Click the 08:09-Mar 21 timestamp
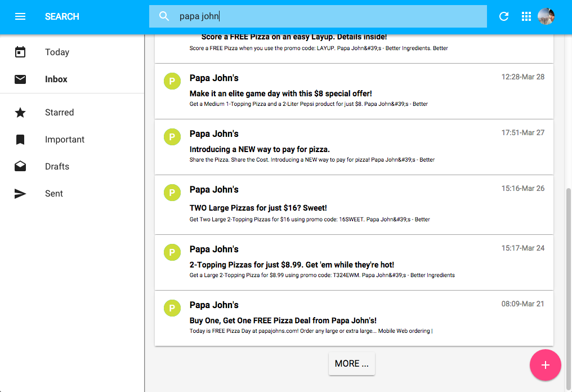This screenshot has width=572, height=392. click(x=523, y=304)
